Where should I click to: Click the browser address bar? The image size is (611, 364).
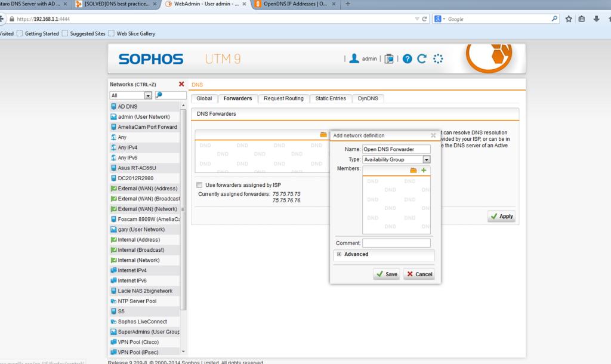tap(214, 18)
